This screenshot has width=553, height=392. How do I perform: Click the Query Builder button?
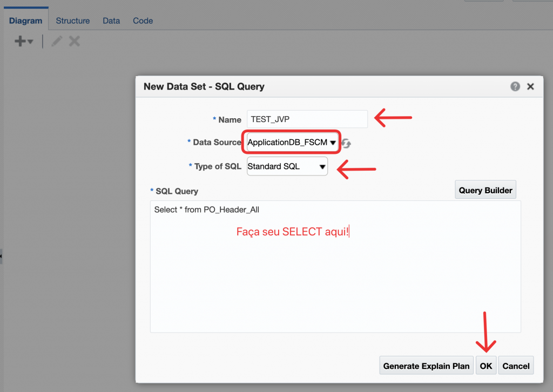click(485, 190)
